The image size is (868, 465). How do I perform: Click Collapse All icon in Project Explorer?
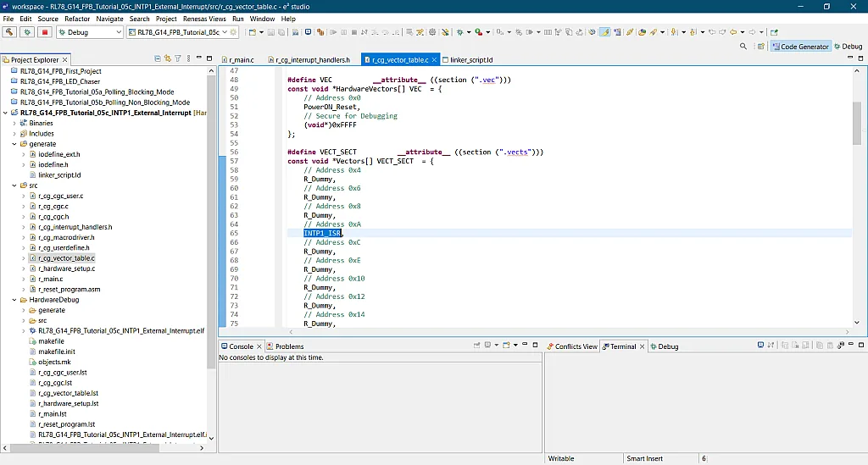pos(158,58)
